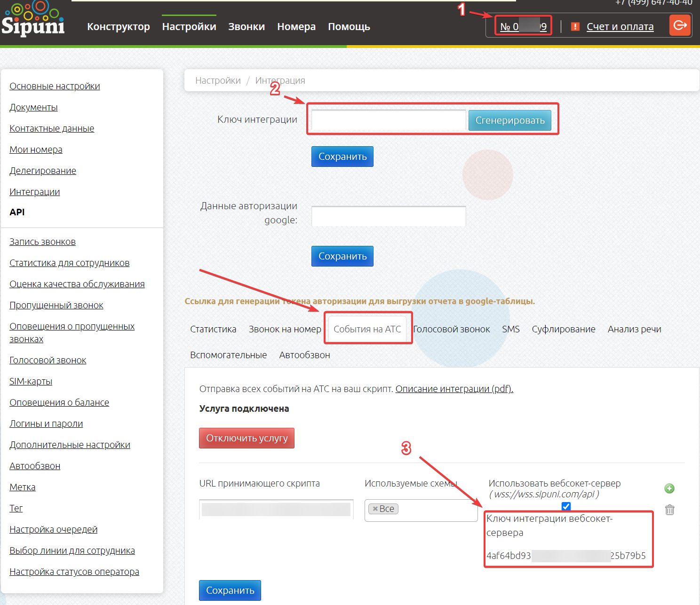Focus the Ключ интеграции input field

click(x=389, y=120)
